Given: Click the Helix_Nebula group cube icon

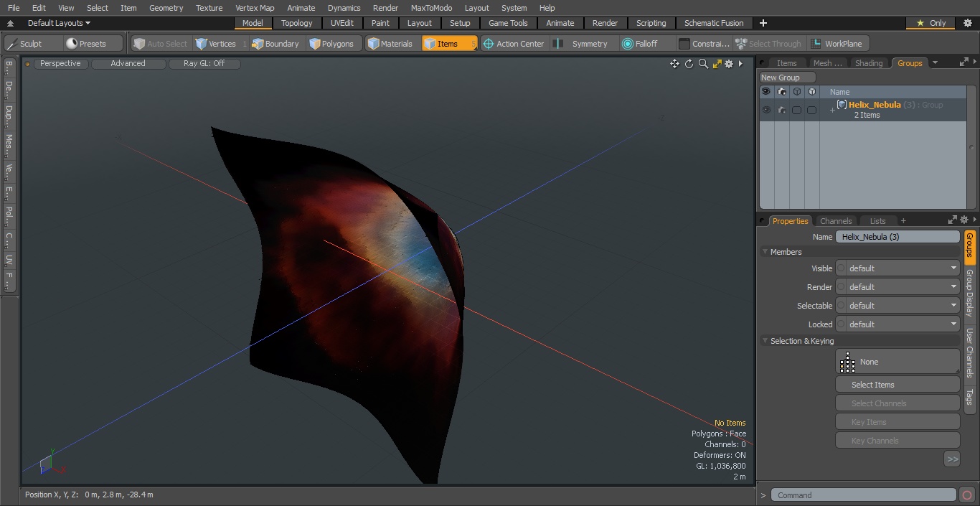Looking at the screenshot, I should click(x=842, y=105).
